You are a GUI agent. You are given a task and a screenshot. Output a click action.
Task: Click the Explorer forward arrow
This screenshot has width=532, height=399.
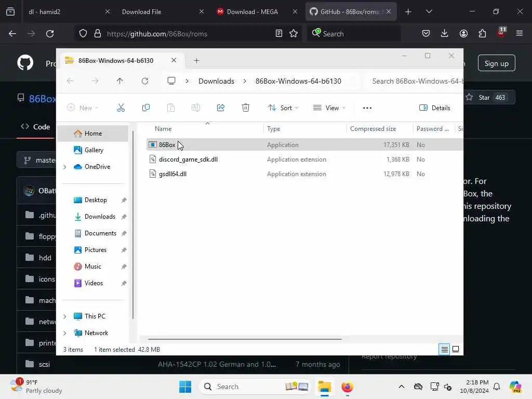95,81
